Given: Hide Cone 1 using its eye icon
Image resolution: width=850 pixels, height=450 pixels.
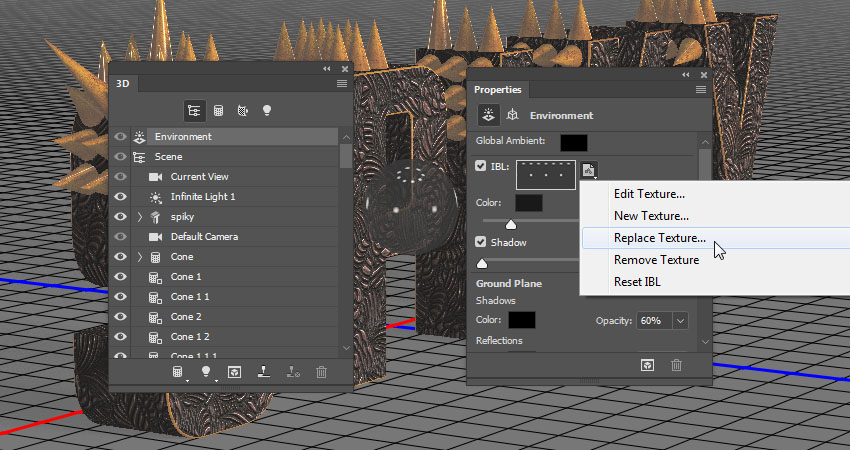Looking at the screenshot, I should point(120,277).
